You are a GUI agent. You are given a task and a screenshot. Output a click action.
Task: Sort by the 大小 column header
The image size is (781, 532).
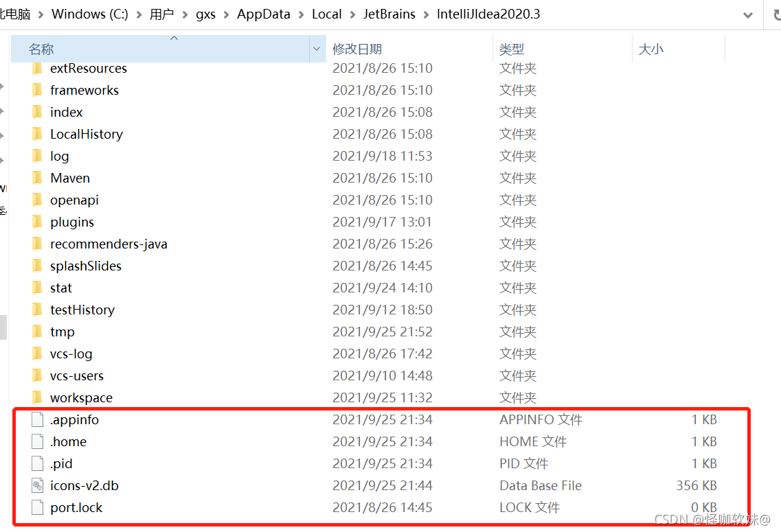[679, 49]
